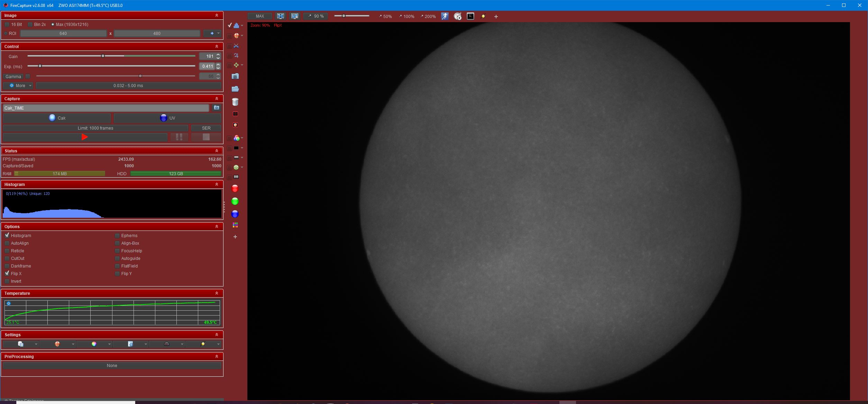Select the red filter ball in the sidebar
This screenshot has width=868, height=404.
click(235, 188)
